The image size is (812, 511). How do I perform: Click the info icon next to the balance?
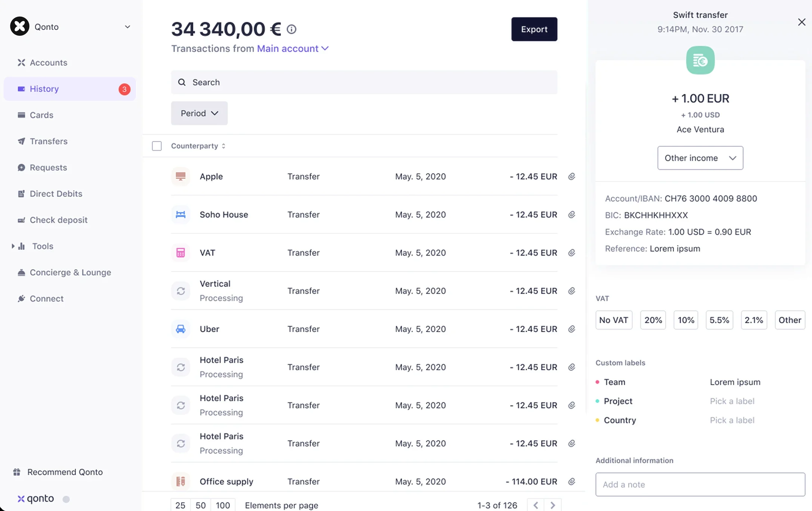(291, 29)
